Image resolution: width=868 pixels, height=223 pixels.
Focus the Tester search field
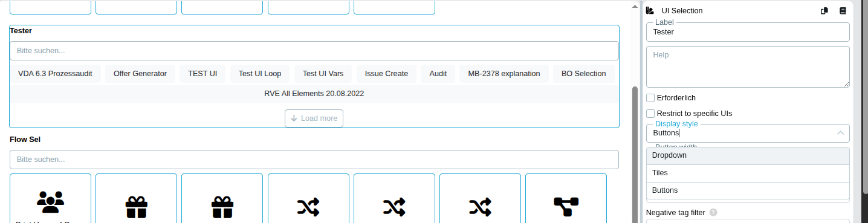(x=314, y=51)
